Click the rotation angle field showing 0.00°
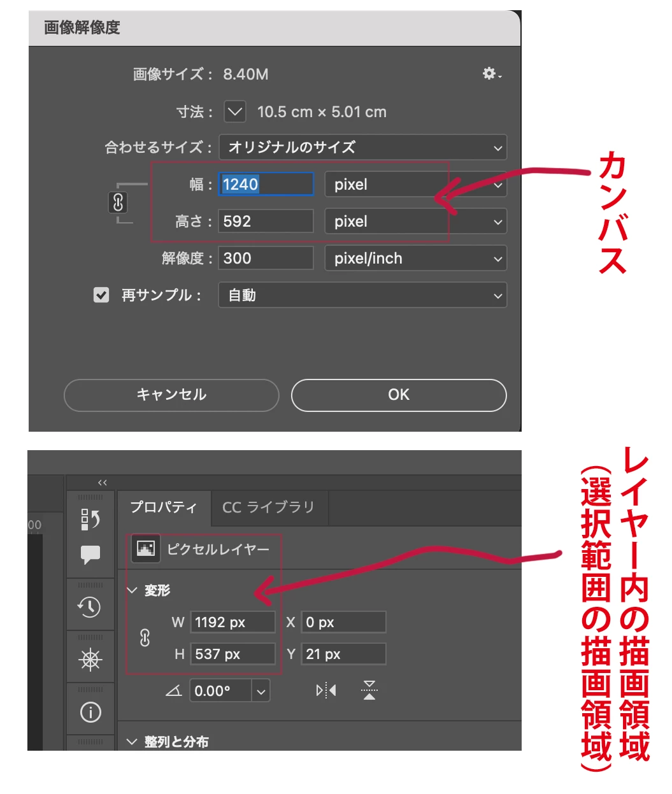This screenshot has height=794, width=672. coord(221,691)
